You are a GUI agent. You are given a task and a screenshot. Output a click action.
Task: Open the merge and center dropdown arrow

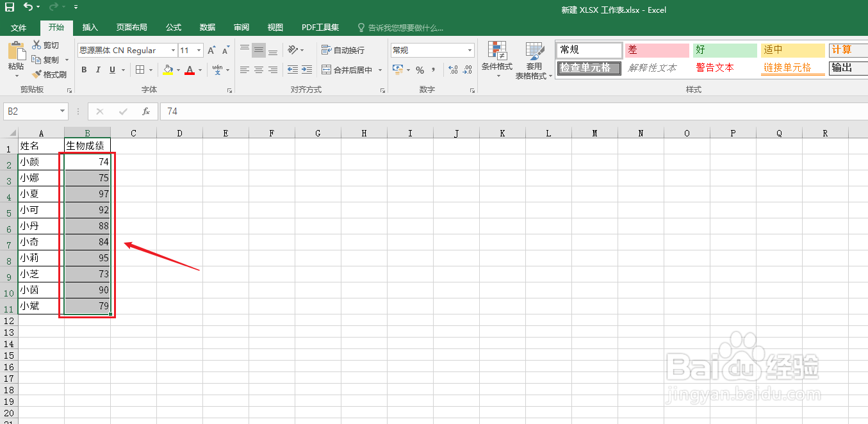tap(380, 70)
